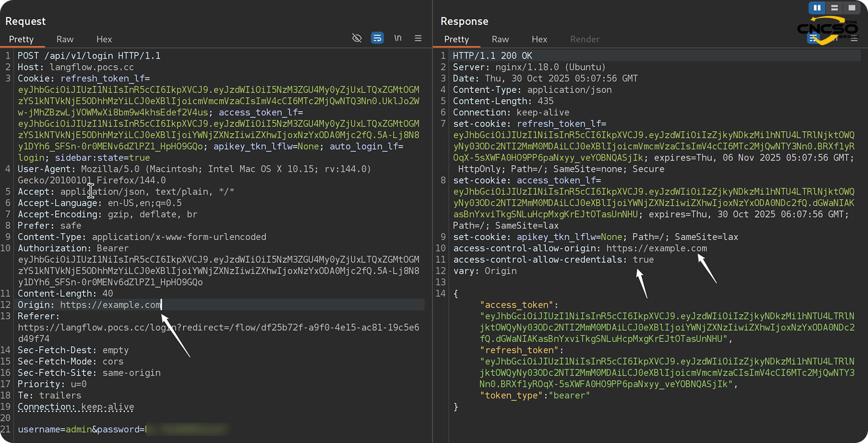Switch Request view to Raw tab
The width and height of the screenshot is (868, 443).
click(x=65, y=39)
